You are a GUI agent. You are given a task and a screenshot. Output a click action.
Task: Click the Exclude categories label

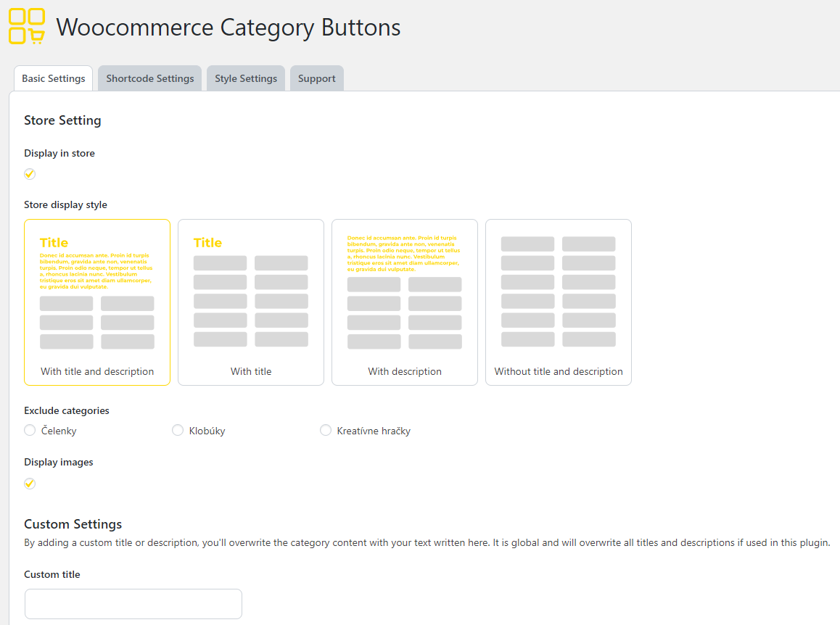tap(67, 410)
